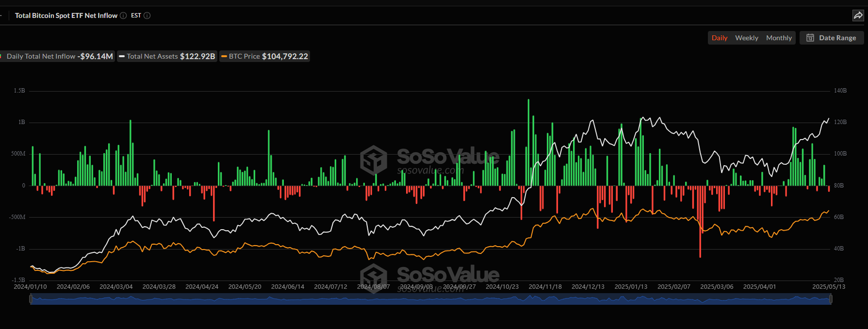This screenshot has height=329, width=868.
Task: Switch to Weekly view
Action: [747, 38]
